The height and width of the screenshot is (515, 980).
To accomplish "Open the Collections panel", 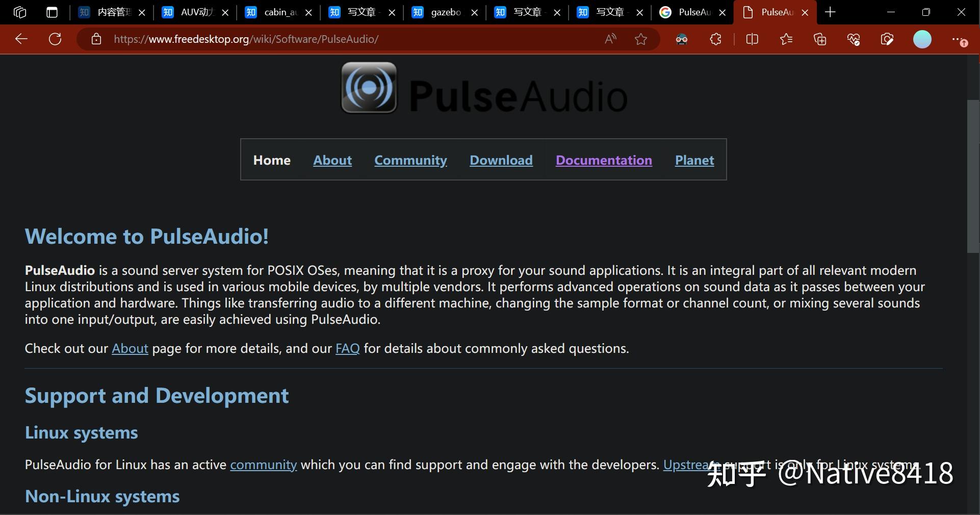I will (x=820, y=39).
